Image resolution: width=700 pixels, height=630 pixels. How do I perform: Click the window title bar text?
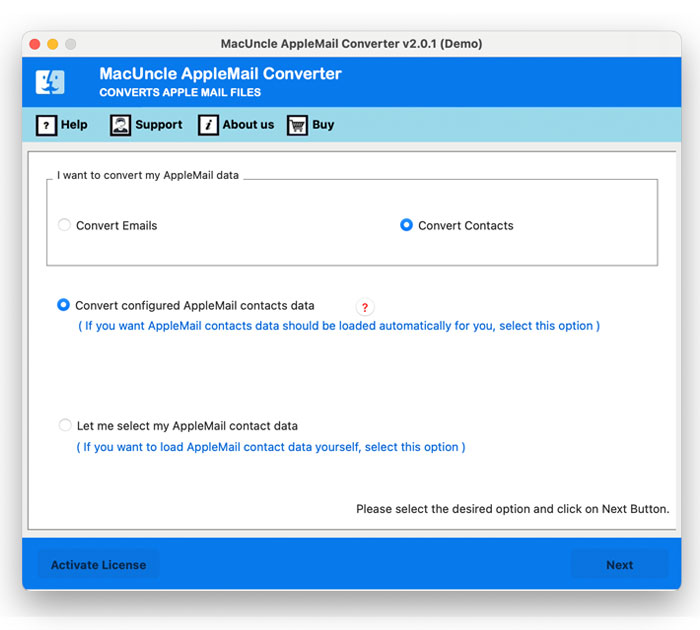(x=351, y=44)
